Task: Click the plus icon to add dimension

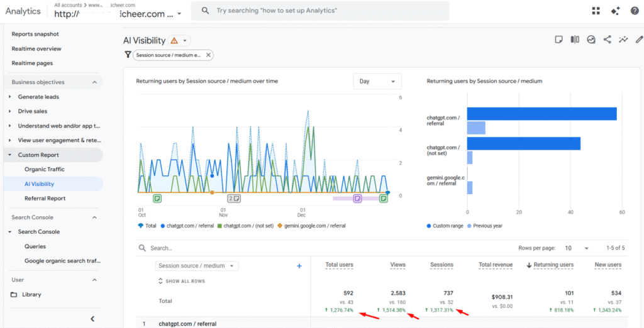Action: pyautogui.click(x=299, y=266)
